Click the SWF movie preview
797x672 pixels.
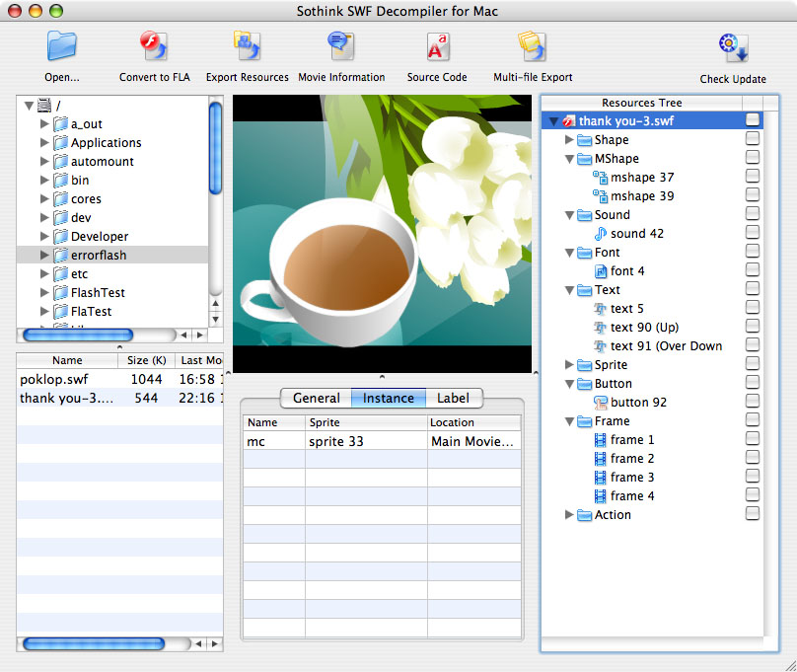(383, 234)
